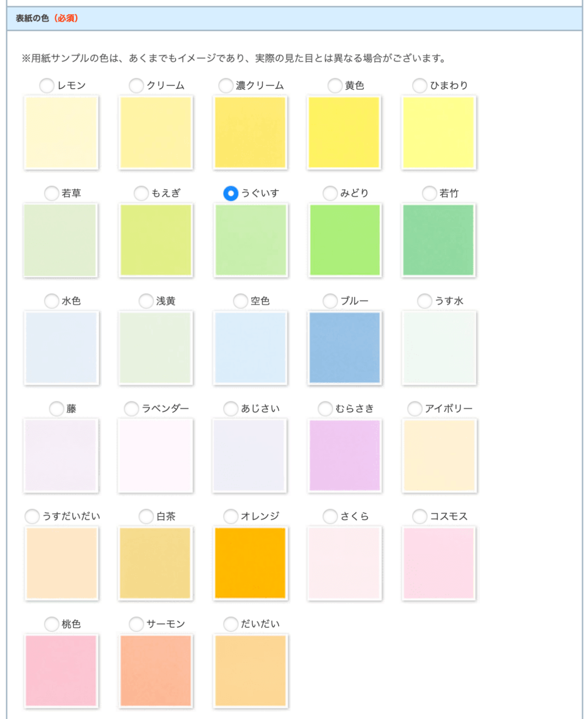Click the みどり green color swatch
Screen dimensions: 588x719
(345, 240)
